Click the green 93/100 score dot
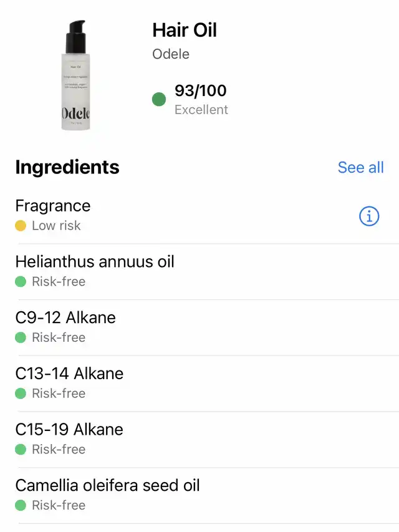The image size is (399, 532). click(x=159, y=99)
